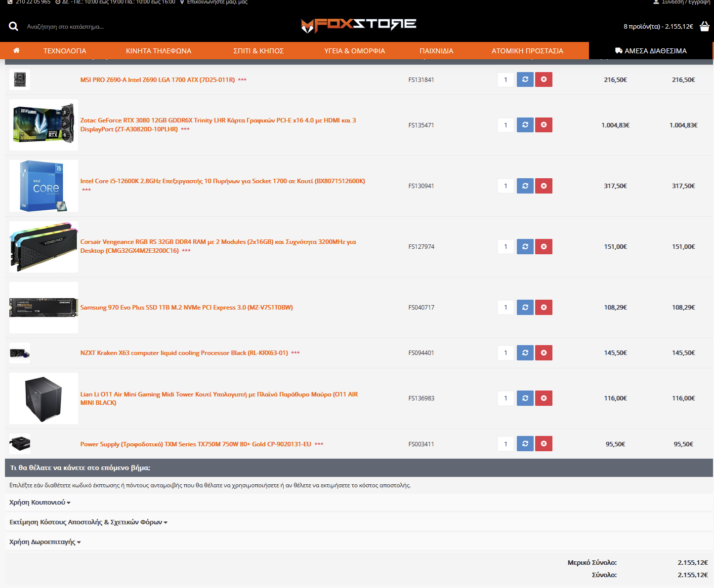Open the shopping basket icon

[x=705, y=26]
